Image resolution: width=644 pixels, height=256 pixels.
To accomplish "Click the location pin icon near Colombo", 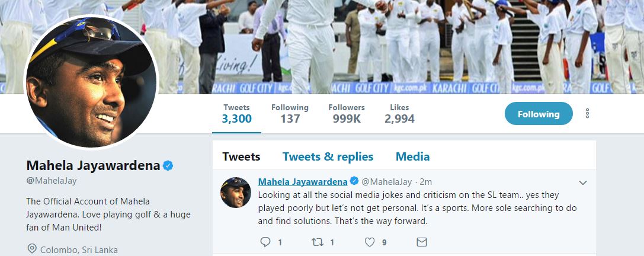I will (x=32, y=249).
